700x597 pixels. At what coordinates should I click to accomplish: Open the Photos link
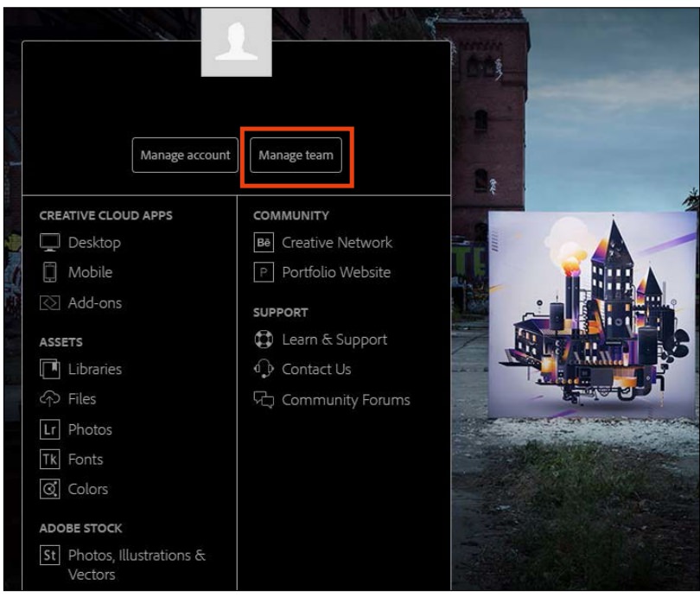90,429
